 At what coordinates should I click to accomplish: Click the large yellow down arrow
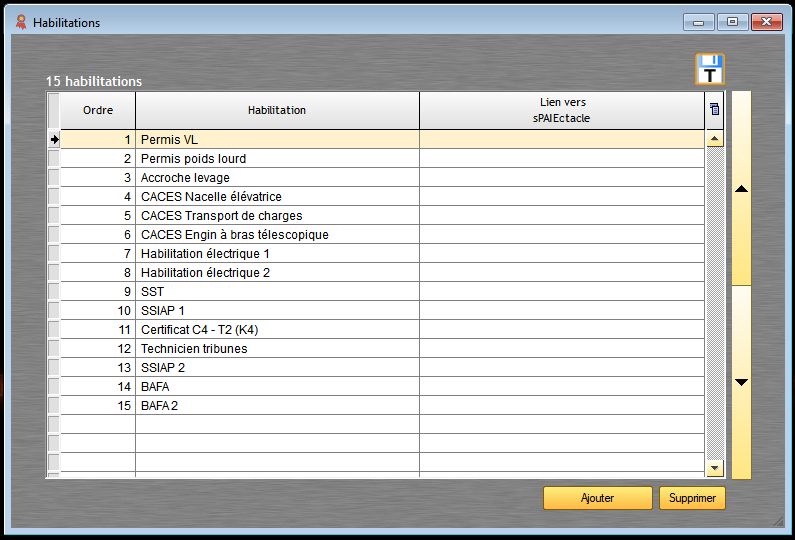741,382
